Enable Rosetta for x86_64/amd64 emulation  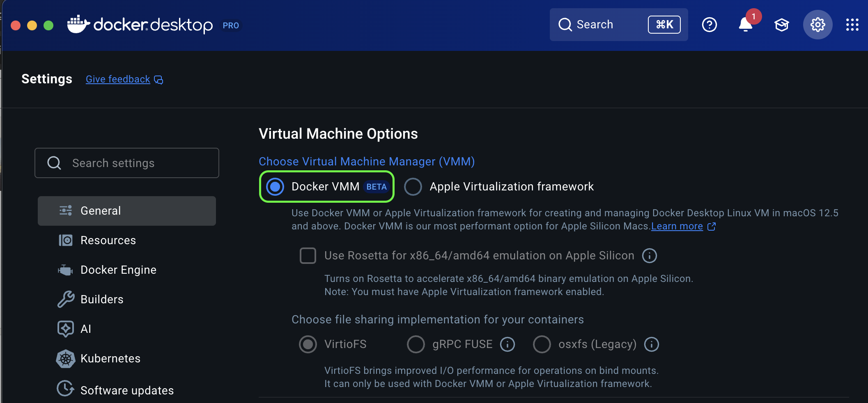(x=308, y=255)
